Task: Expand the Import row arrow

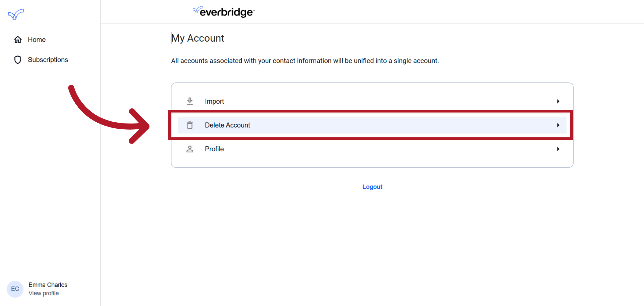Action: pyautogui.click(x=558, y=101)
